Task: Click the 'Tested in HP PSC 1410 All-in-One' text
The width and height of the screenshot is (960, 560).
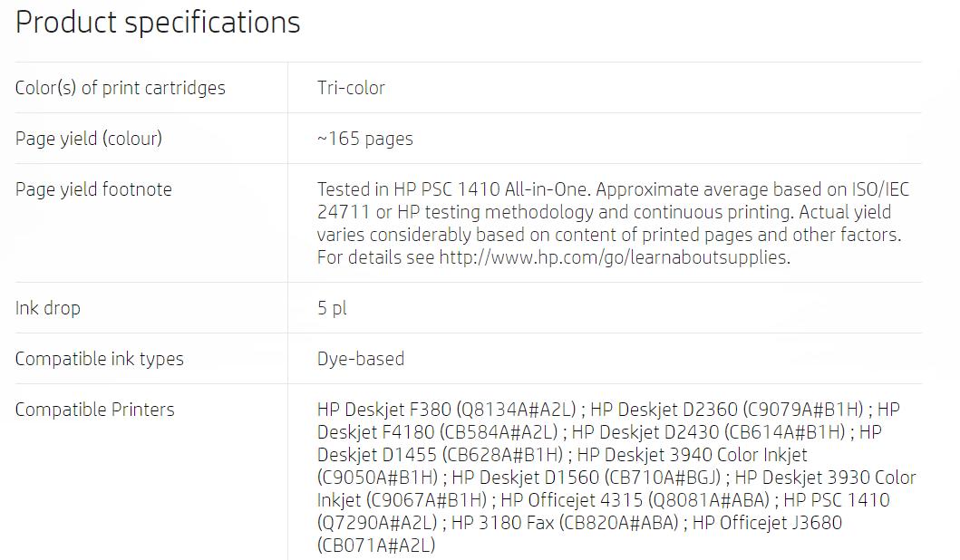Action: pos(452,189)
